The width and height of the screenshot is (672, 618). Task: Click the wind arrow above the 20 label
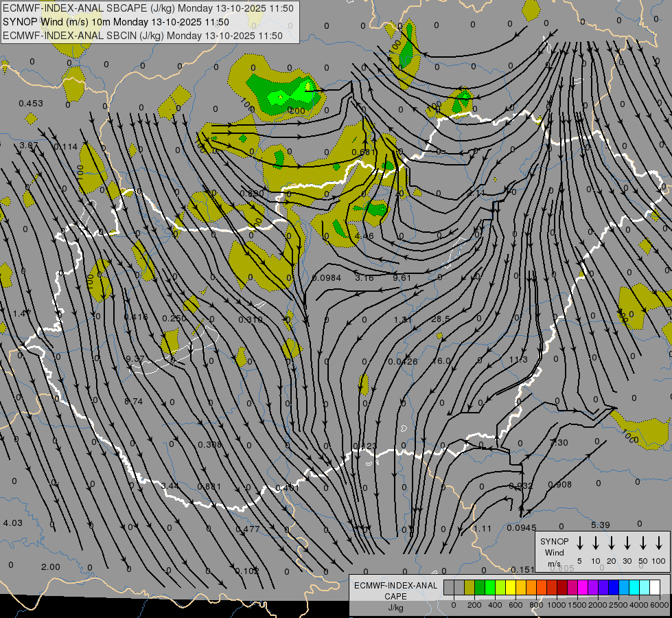pos(612,543)
